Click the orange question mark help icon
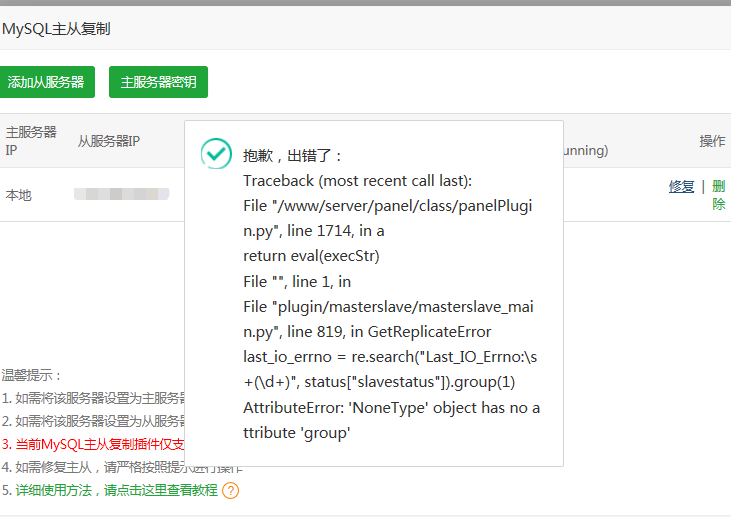The height and width of the screenshot is (517, 731). pyautogui.click(x=230, y=491)
